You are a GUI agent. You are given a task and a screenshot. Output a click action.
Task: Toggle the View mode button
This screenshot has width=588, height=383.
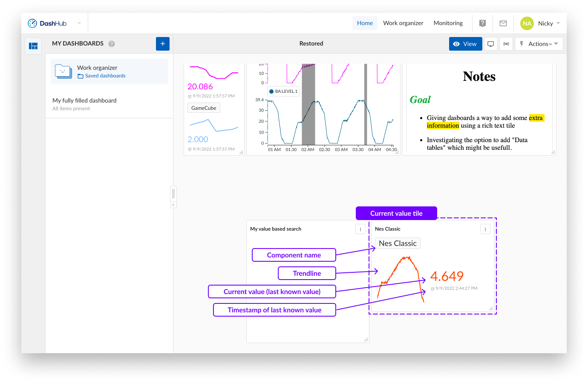coord(465,44)
